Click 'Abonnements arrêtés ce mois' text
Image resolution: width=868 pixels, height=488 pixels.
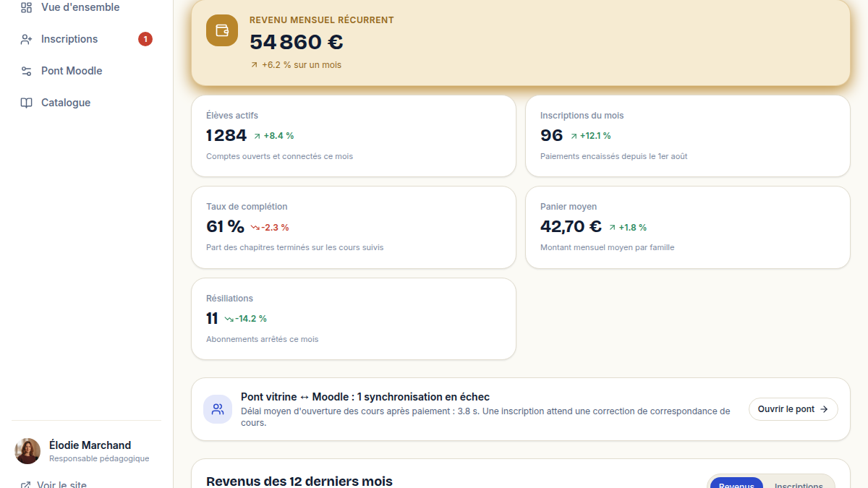pyautogui.click(x=262, y=339)
